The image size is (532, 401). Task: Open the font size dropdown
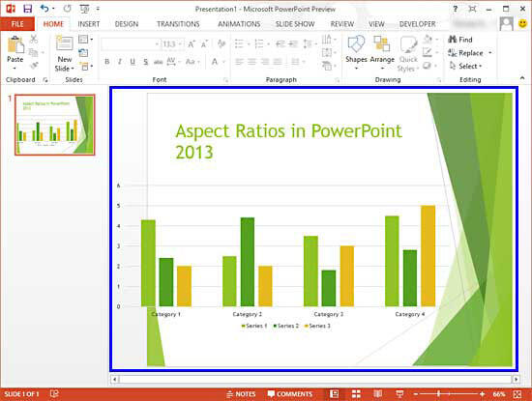[181, 44]
